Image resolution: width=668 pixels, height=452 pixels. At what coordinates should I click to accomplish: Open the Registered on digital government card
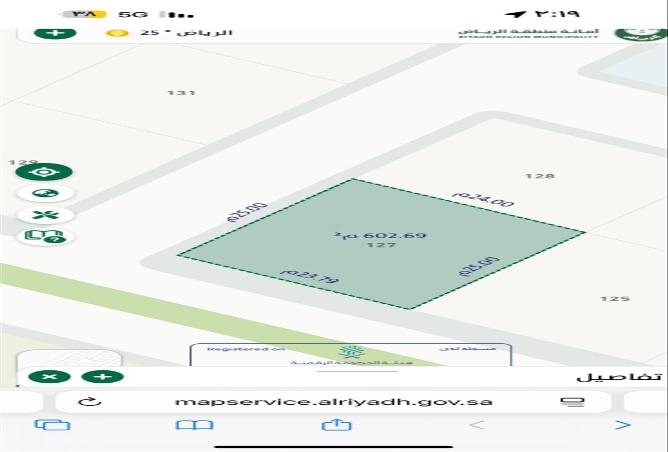[351, 355]
